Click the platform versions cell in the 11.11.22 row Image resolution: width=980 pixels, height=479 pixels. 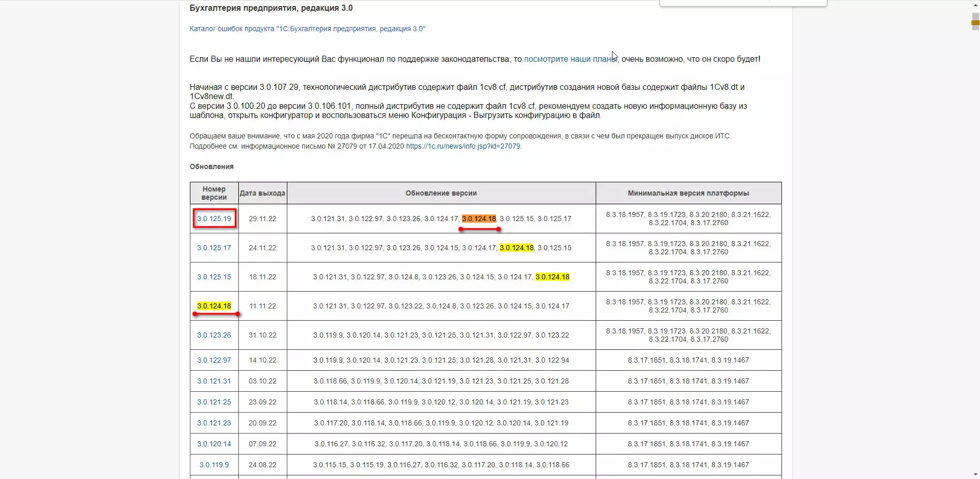tap(689, 306)
